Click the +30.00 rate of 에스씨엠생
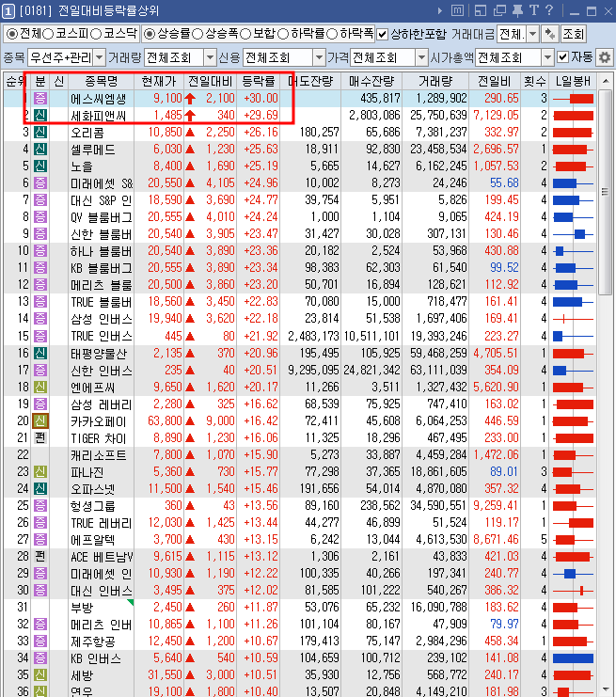Screen dimensions: 616x697 pos(261,98)
